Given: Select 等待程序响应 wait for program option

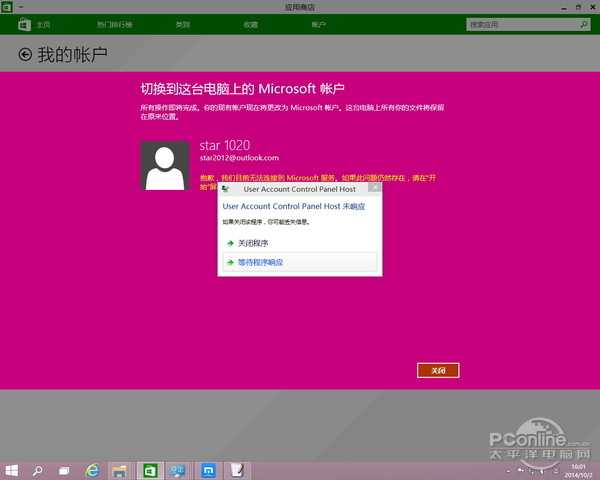Looking at the screenshot, I should tap(300, 262).
